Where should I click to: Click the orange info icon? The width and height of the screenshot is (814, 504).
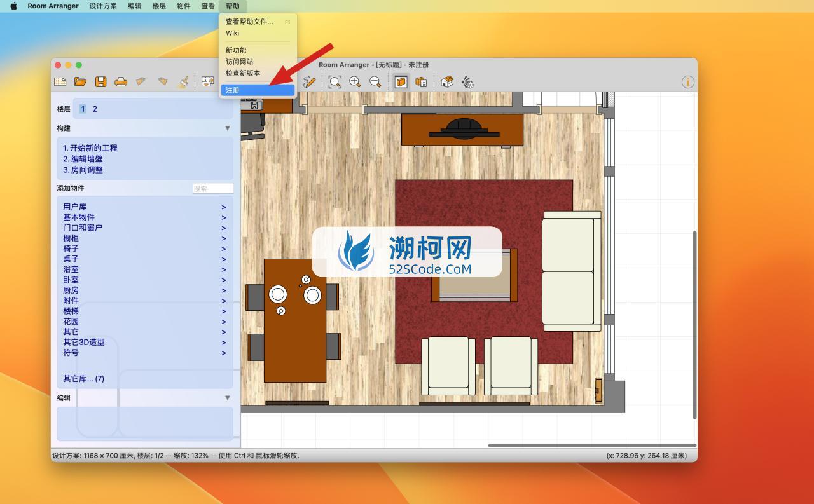coord(687,82)
